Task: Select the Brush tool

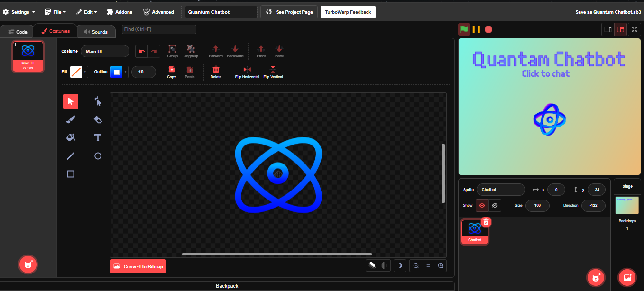Action: [x=71, y=119]
